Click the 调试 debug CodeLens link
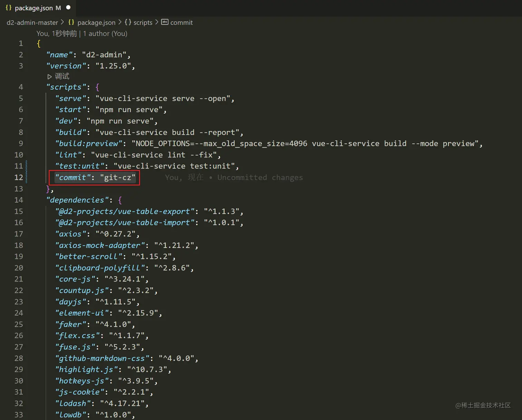The image size is (522, 420). (62, 76)
